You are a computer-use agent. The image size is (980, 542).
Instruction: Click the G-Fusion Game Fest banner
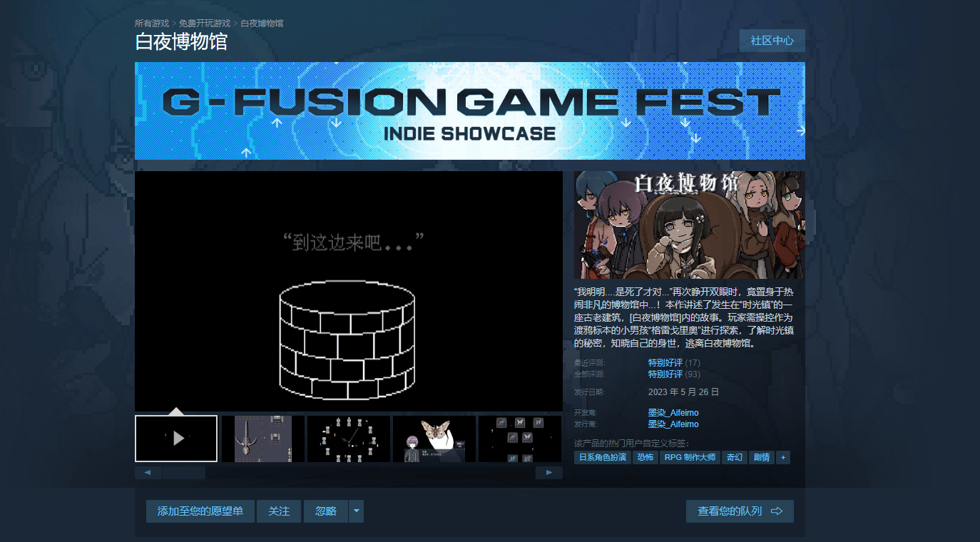[x=470, y=111]
